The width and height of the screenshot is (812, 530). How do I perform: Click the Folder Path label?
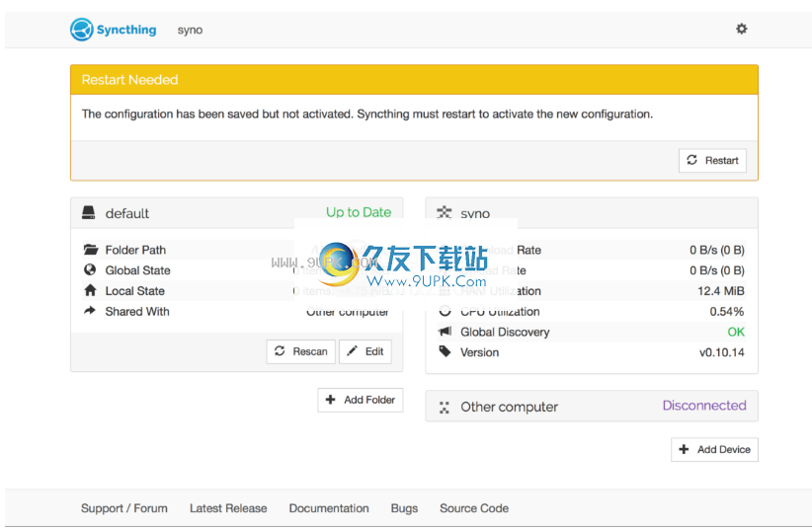pos(135,250)
